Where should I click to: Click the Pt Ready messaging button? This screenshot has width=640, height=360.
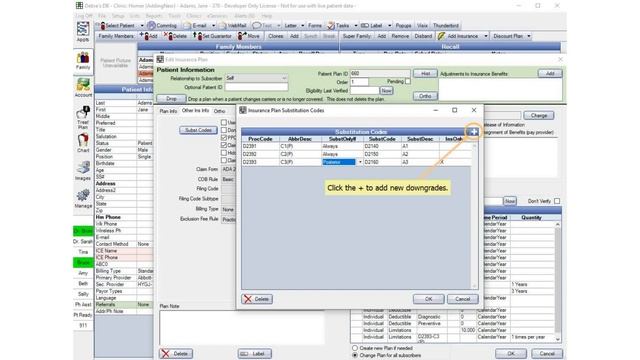tap(83, 315)
